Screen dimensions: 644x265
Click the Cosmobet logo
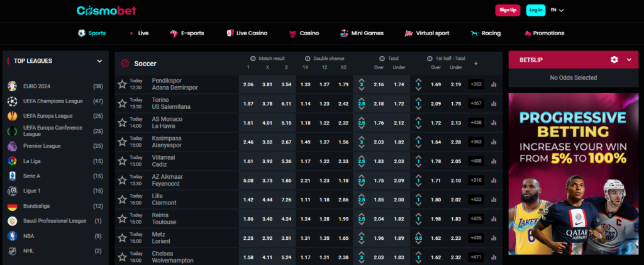(x=106, y=10)
